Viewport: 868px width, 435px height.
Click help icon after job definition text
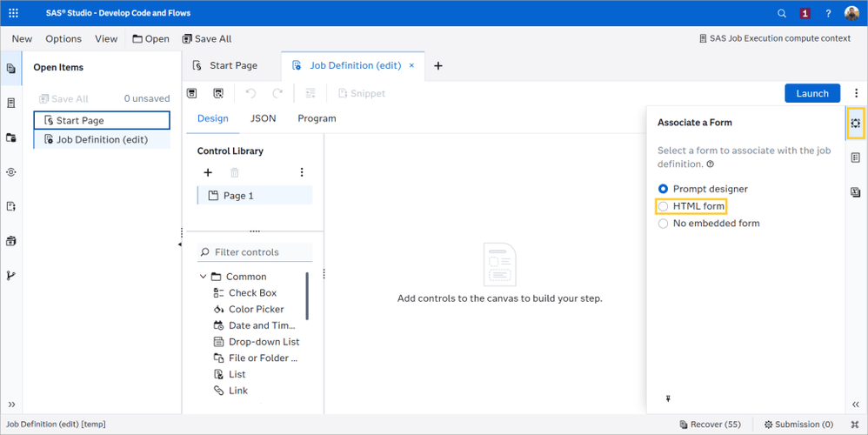[711, 164]
